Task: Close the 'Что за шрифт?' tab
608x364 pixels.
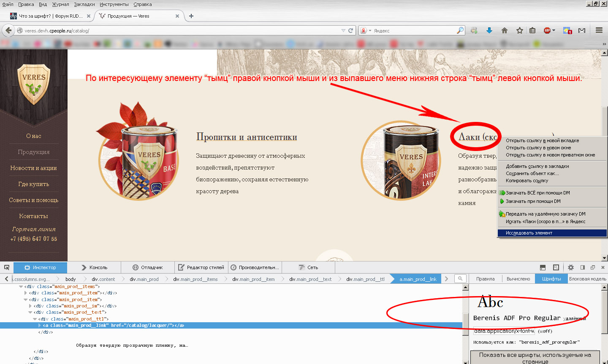Action: tap(89, 16)
